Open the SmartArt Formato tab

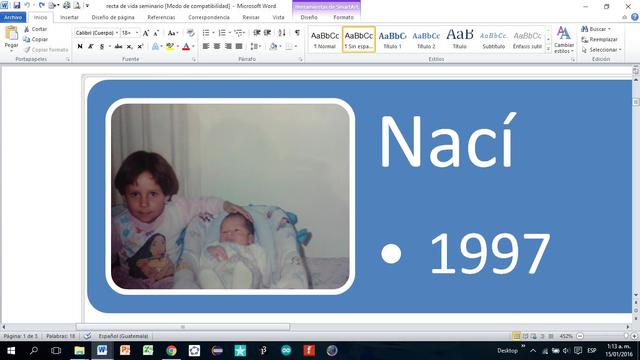tap(343, 17)
